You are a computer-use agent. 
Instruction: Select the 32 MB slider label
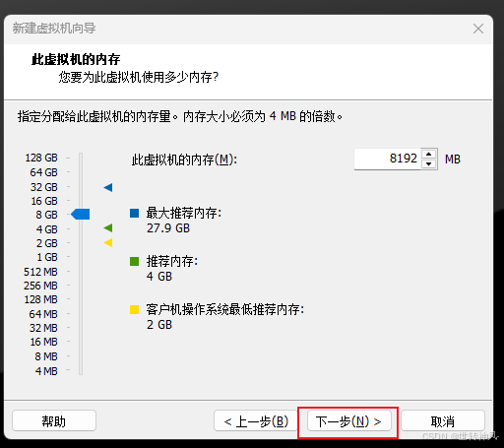pos(43,328)
